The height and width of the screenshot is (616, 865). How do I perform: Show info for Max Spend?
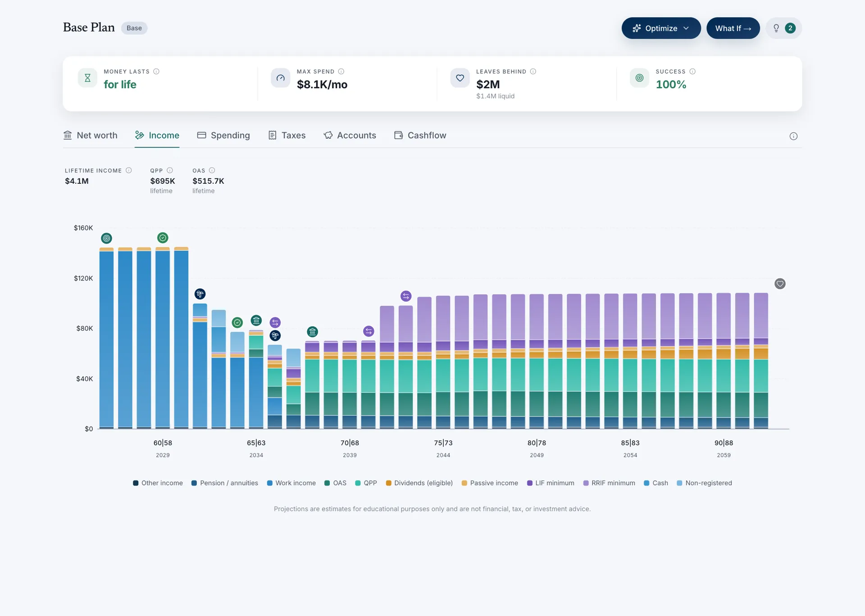(x=341, y=72)
